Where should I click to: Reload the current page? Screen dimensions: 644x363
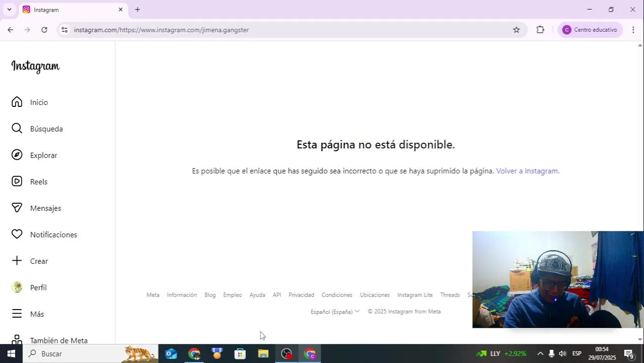click(x=44, y=30)
